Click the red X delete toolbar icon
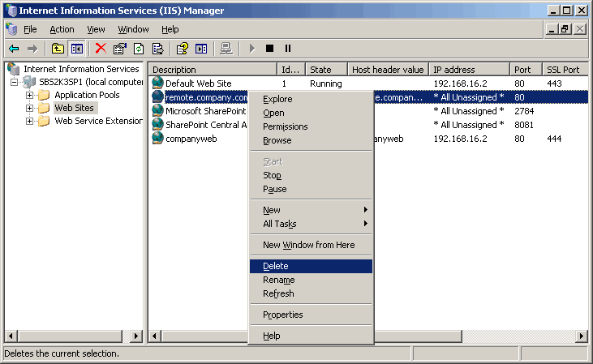593x364 pixels. click(101, 49)
